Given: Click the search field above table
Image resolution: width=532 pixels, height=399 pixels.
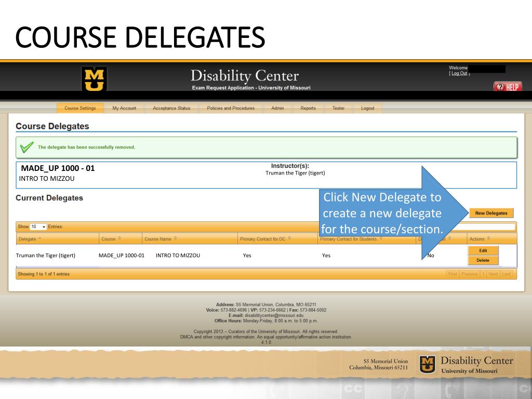Looking at the screenshot, I should [486, 227].
